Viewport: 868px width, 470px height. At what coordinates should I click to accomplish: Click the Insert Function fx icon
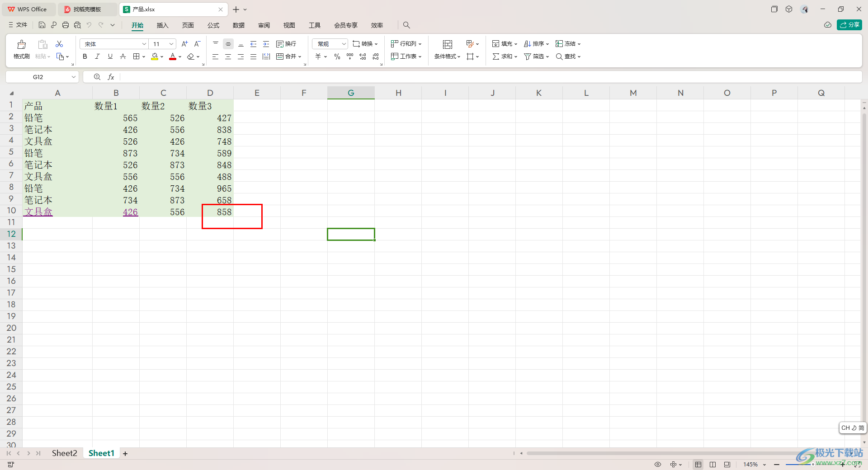[x=111, y=77]
